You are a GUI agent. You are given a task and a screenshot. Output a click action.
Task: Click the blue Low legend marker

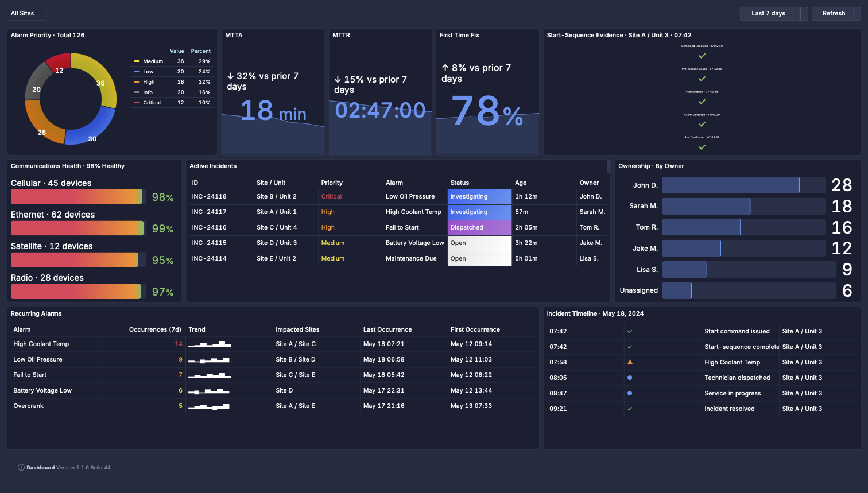click(x=137, y=72)
